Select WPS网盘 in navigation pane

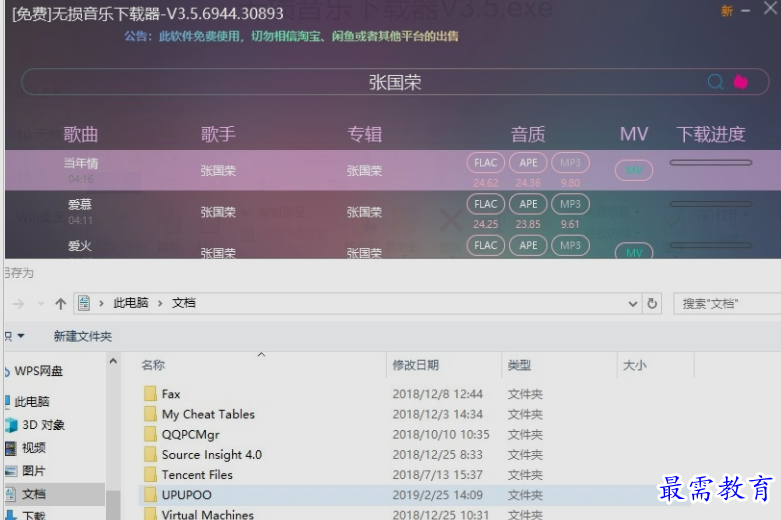39,371
